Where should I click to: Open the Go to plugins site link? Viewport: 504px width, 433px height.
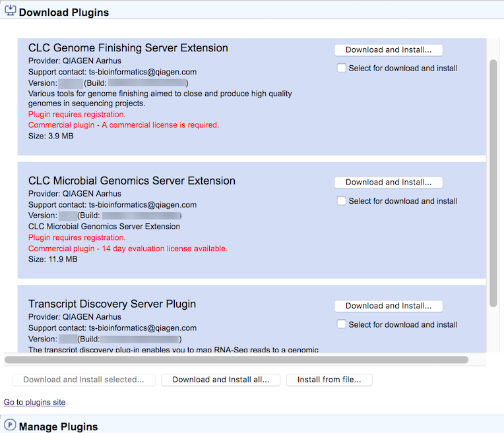pos(34,402)
